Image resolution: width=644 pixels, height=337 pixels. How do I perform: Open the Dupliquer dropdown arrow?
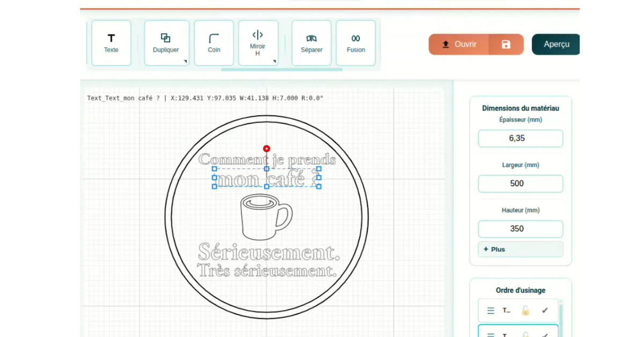click(185, 62)
